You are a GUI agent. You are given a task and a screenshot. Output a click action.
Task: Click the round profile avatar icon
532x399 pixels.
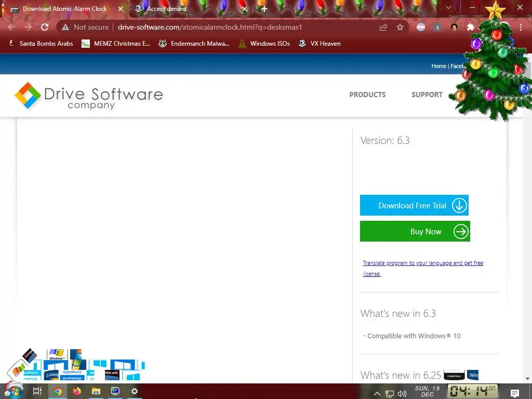[x=454, y=27]
